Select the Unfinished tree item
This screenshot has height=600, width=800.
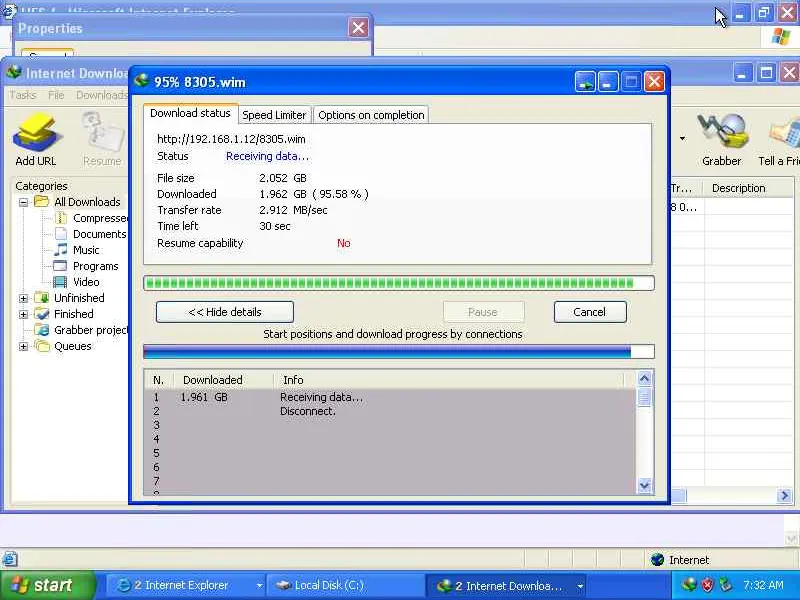79,298
